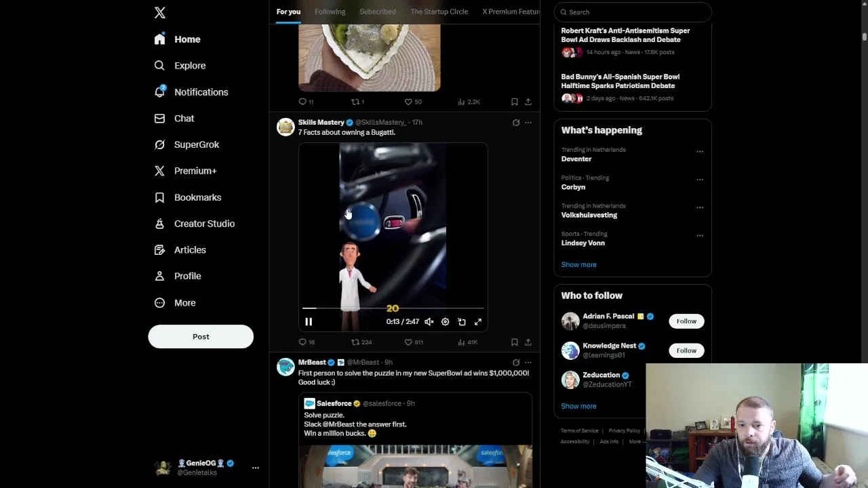Open video settings gear icon
This screenshot has height=488, width=868.
pyautogui.click(x=446, y=322)
